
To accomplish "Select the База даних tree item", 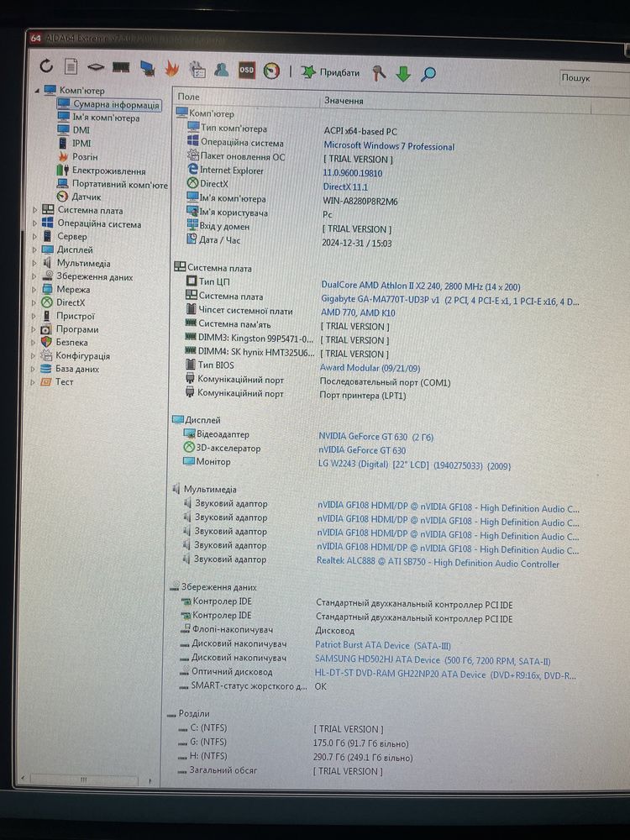I will pos(71,369).
